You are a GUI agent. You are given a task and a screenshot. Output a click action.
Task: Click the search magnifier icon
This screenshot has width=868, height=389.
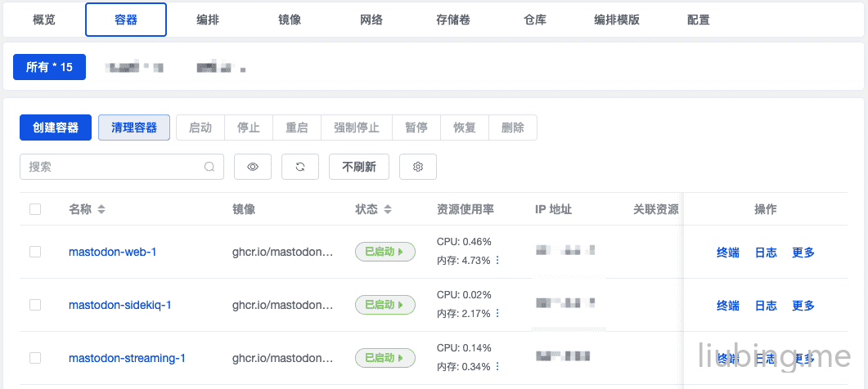[x=210, y=167]
